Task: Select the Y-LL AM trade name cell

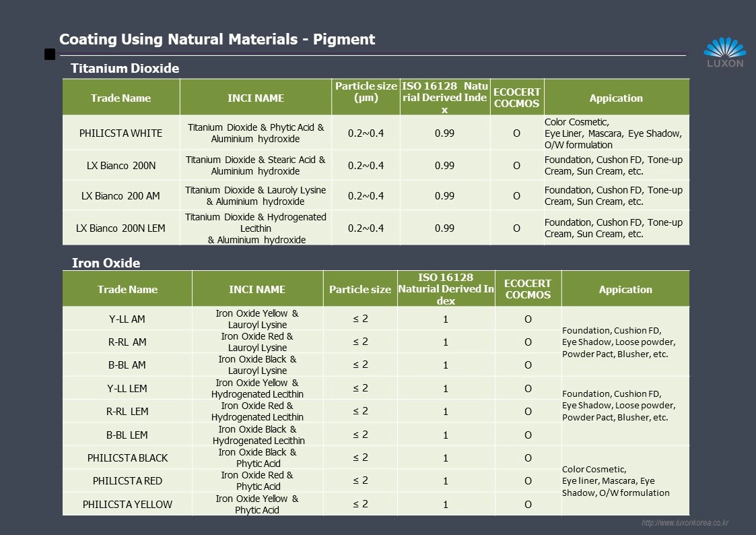Action: 127,319
